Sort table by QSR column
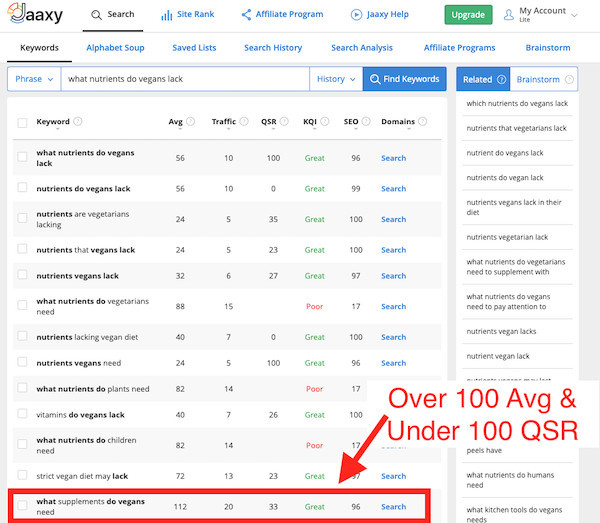Screen dimensions: 600x523 coord(269,121)
